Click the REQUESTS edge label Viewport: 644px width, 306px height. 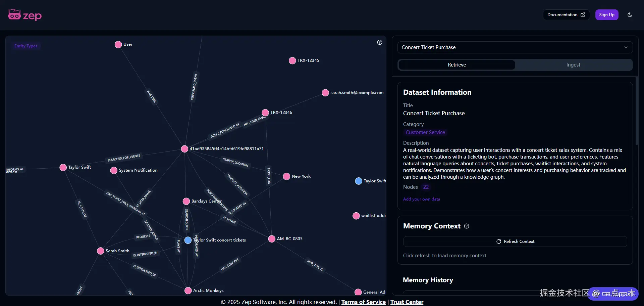[x=143, y=237]
